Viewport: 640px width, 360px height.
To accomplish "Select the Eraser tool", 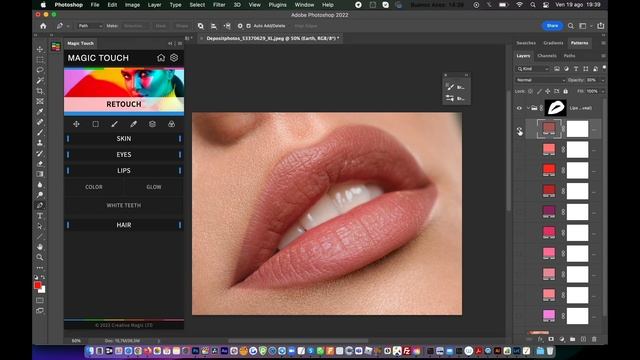I will point(40,164).
